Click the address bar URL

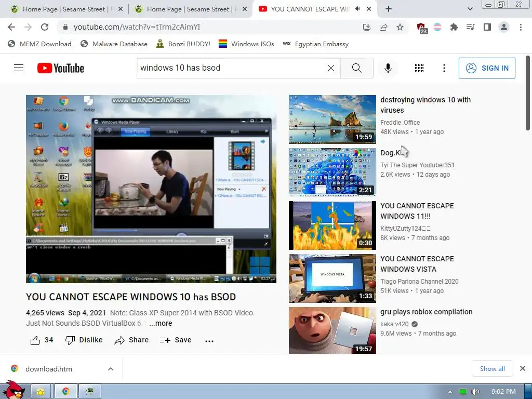(x=137, y=27)
